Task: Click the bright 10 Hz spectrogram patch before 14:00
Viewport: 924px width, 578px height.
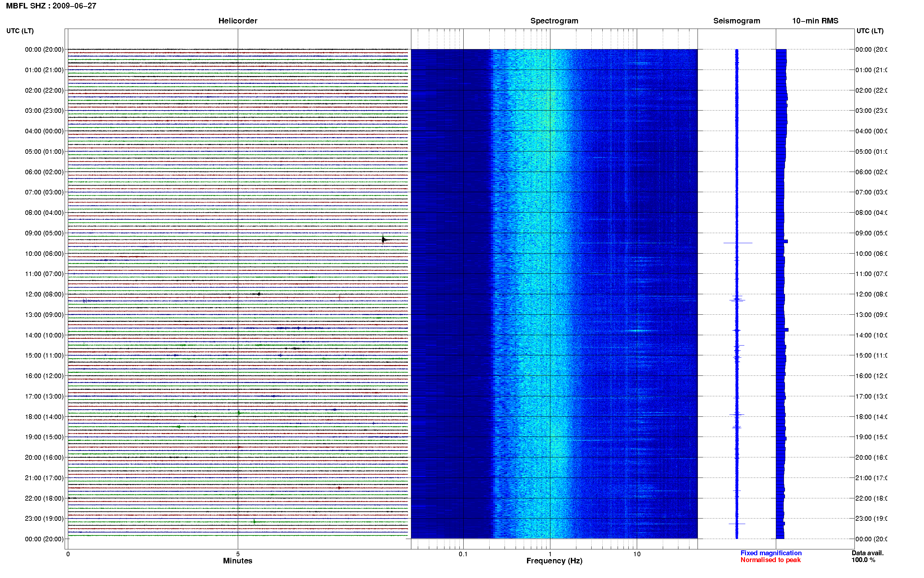Action: (x=638, y=331)
